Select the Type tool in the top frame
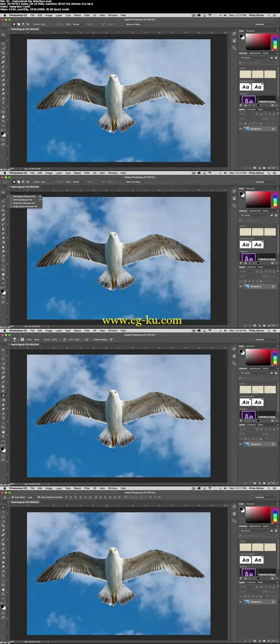Image resolution: width=280 pixels, height=644 pixels. (3, 103)
